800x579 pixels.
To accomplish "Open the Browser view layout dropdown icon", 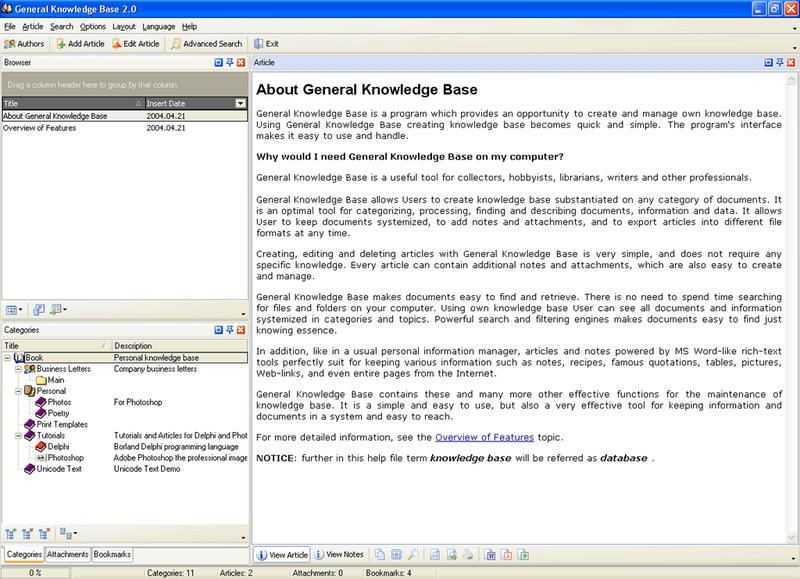I will point(14,310).
